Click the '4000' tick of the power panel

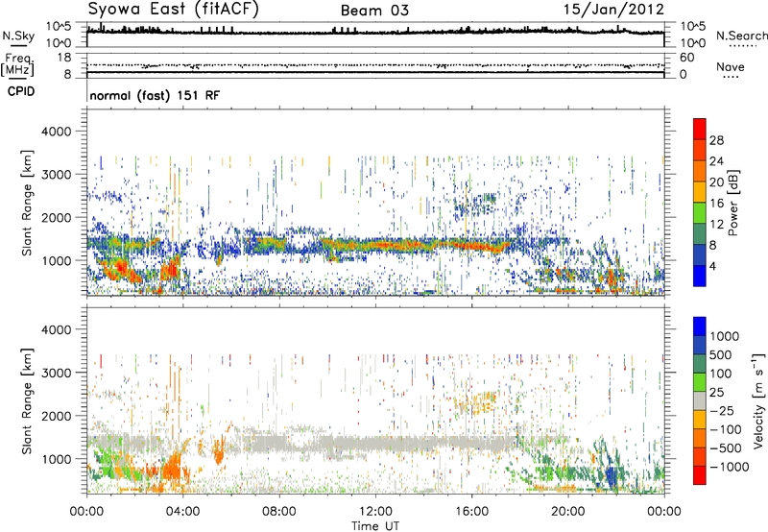click(x=57, y=132)
